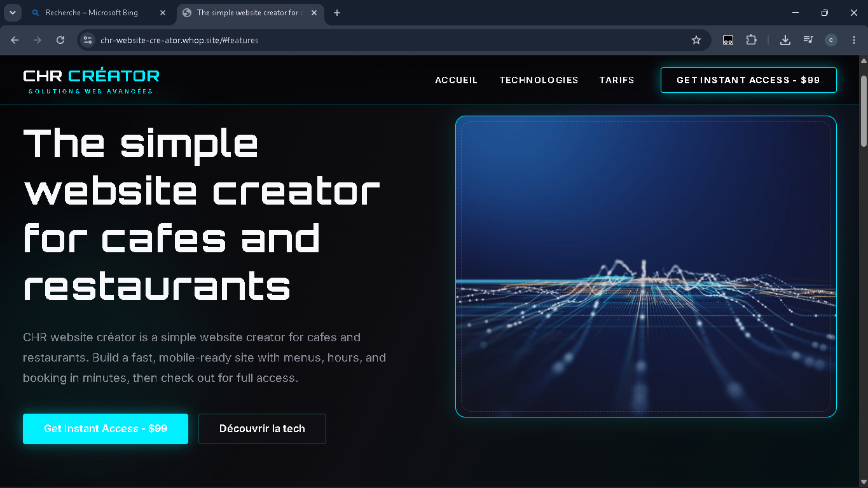This screenshot has height=488, width=868.
Task: Close the Recherche – Microsoft Bing tab
Action: pos(162,13)
